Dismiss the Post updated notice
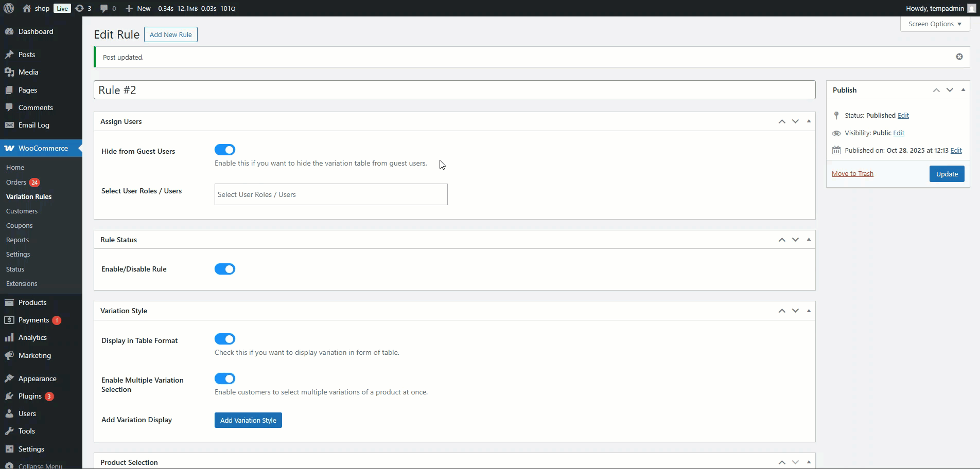 pos(959,57)
